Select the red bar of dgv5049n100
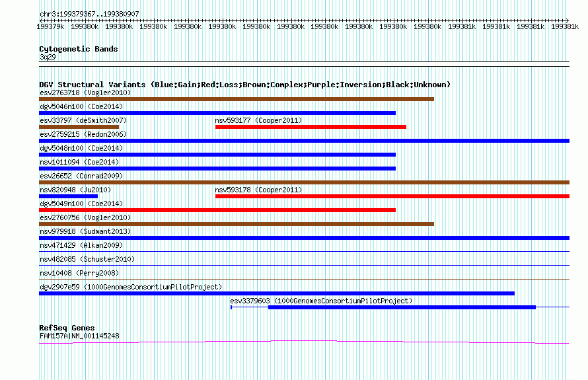 pyautogui.click(x=217, y=210)
